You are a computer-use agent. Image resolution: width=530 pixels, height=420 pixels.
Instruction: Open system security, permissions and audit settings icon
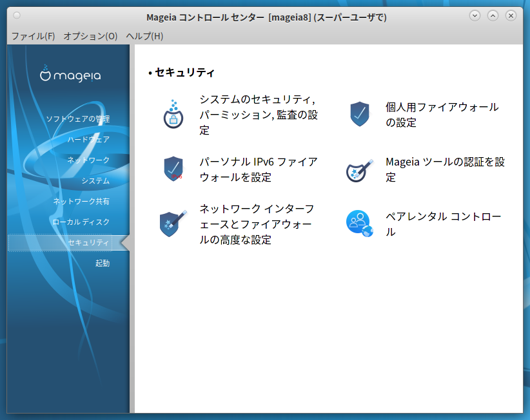(173, 115)
